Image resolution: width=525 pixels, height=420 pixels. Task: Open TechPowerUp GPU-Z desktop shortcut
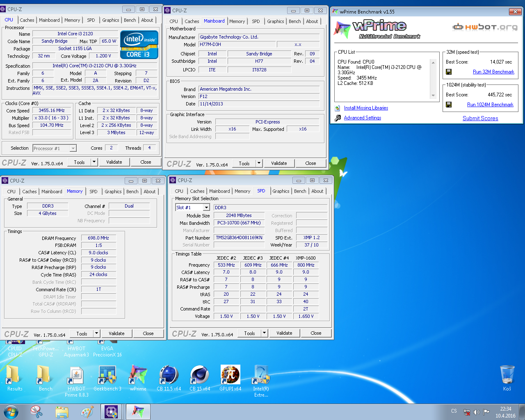(x=46, y=349)
